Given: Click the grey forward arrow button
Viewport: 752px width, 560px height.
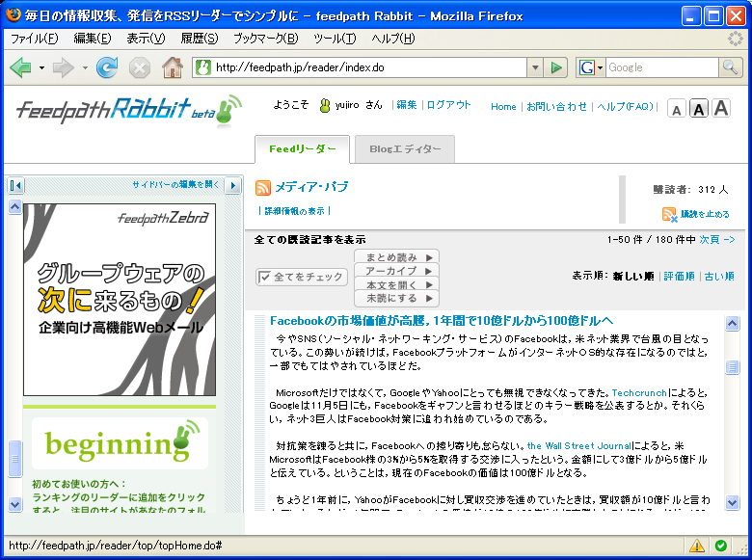Looking at the screenshot, I should click(64, 67).
